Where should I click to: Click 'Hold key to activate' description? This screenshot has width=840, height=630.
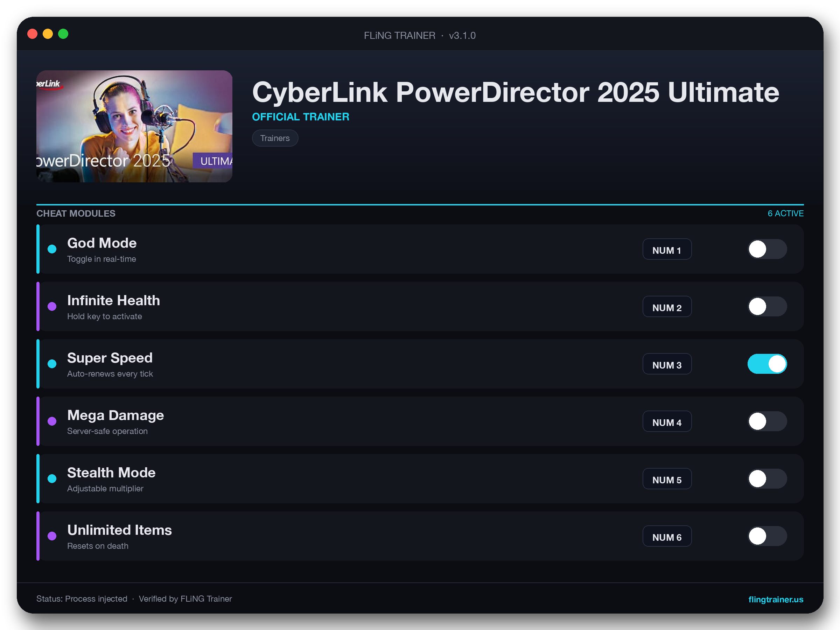(104, 316)
